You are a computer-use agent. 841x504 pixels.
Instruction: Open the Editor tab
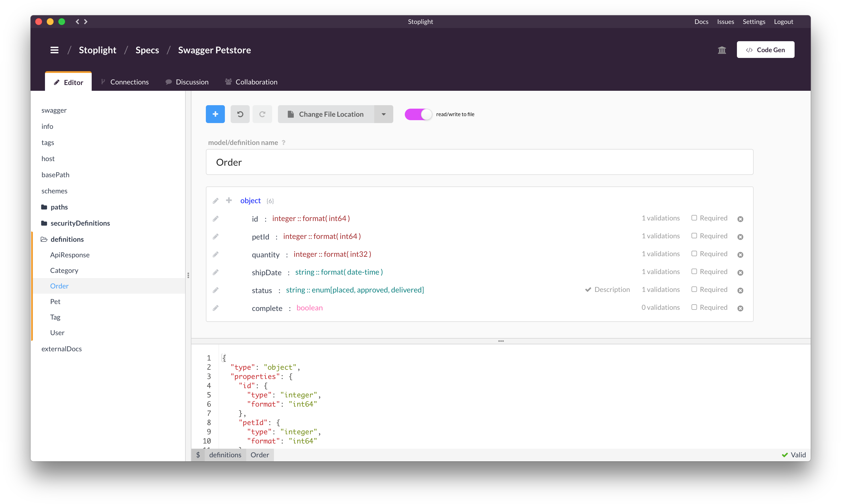68,82
